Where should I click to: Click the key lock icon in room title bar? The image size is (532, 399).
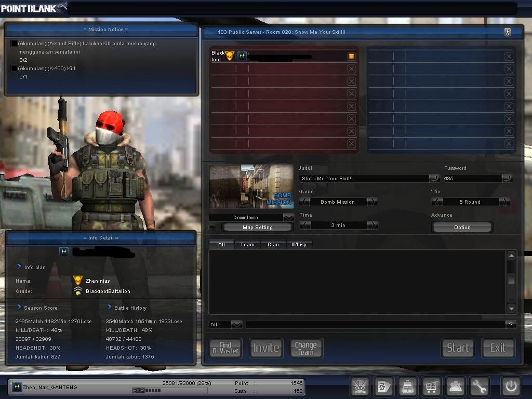click(508, 32)
